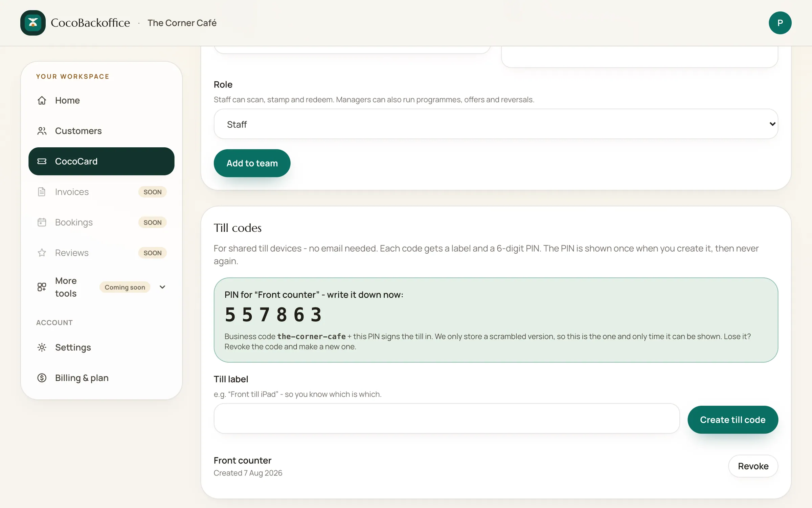Click the Coming soon badge
The width and height of the screenshot is (812, 508).
tap(125, 287)
